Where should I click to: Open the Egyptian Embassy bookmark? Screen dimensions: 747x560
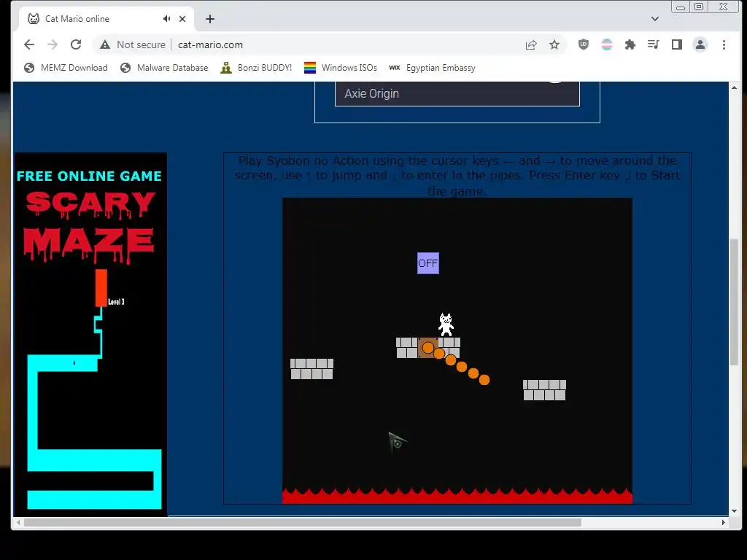pyautogui.click(x=432, y=68)
